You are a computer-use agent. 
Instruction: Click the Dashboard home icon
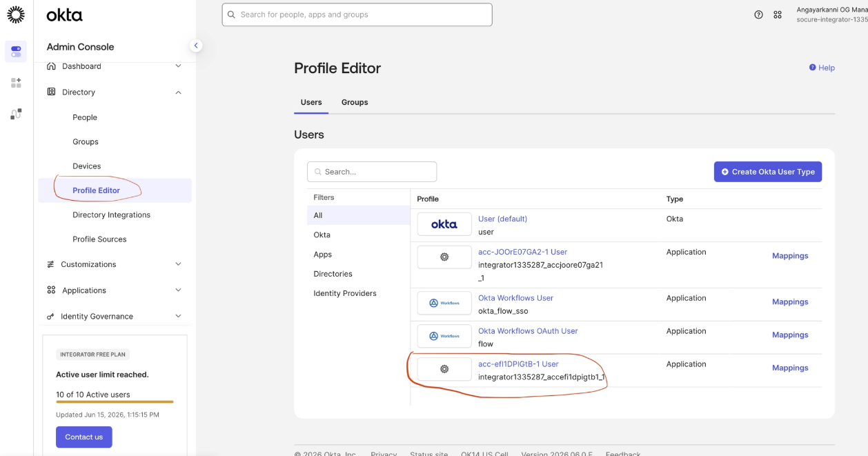pyautogui.click(x=51, y=66)
